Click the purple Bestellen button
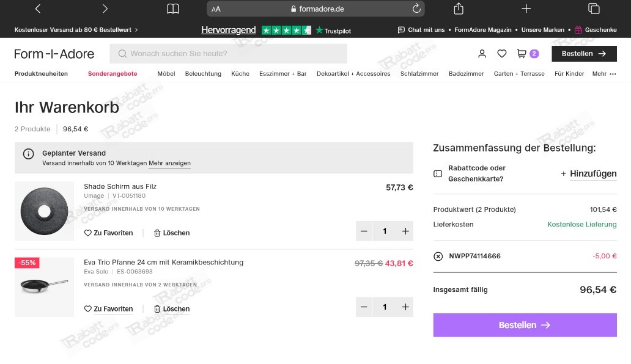Screen dimensions: 631x364 [x=525, y=325]
